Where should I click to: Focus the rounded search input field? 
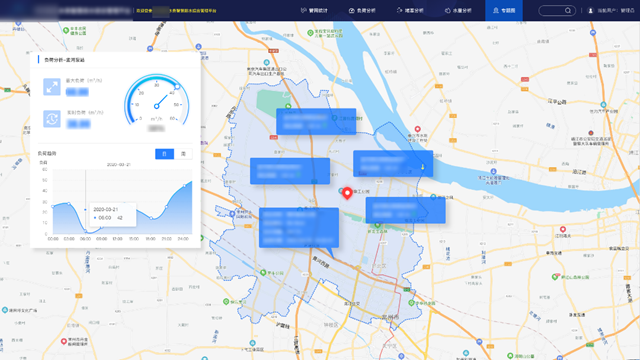[x=557, y=11]
